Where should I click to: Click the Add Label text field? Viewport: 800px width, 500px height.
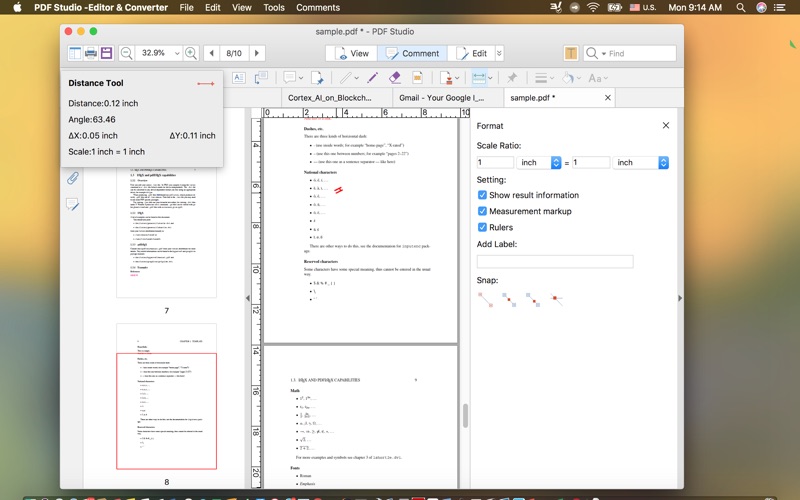(555, 261)
